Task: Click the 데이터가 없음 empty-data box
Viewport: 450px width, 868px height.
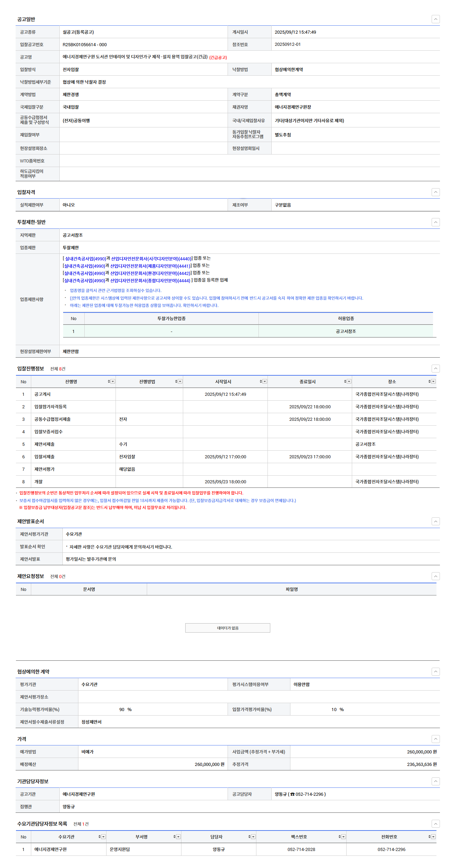Action: coord(228,628)
